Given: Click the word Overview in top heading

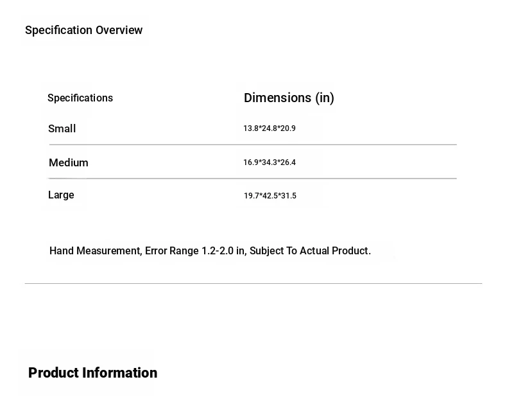Looking at the screenshot, I should coord(119,30).
